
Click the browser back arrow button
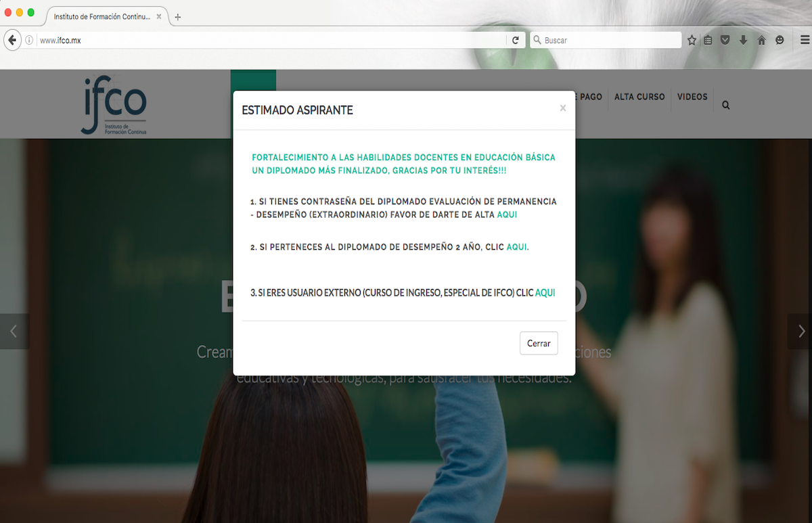point(12,40)
